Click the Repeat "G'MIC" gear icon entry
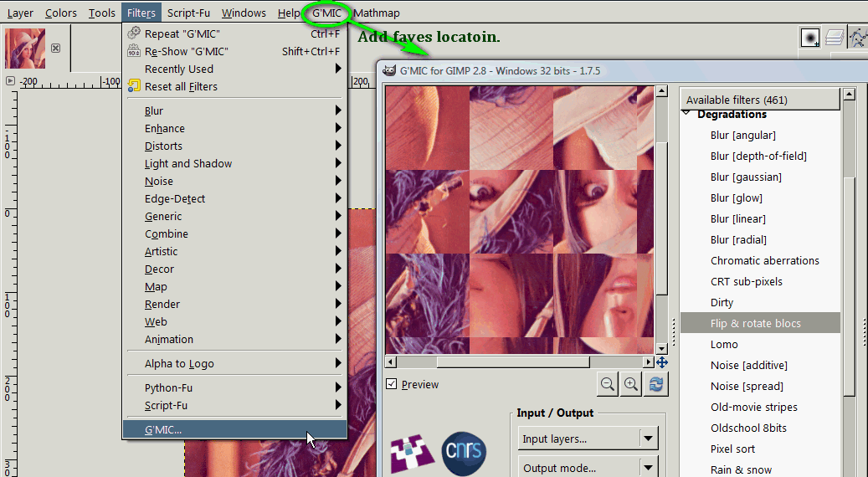868x477 pixels. [x=133, y=33]
